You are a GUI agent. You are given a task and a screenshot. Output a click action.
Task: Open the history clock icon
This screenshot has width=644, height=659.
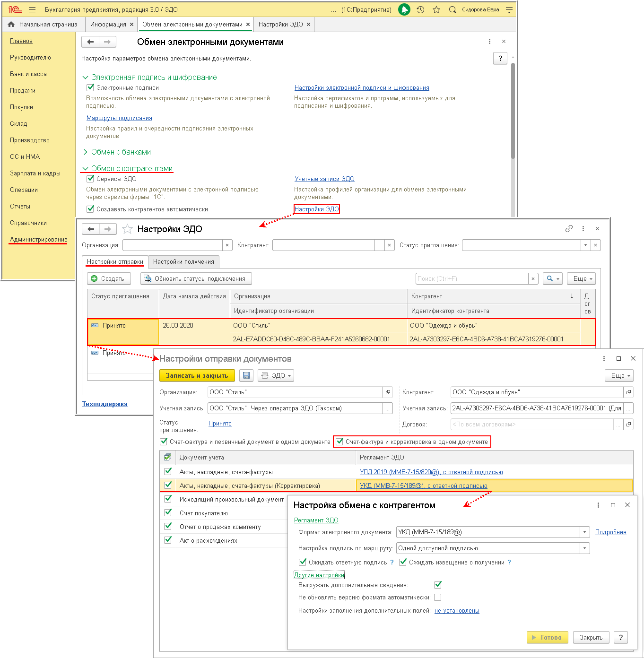(x=420, y=9)
